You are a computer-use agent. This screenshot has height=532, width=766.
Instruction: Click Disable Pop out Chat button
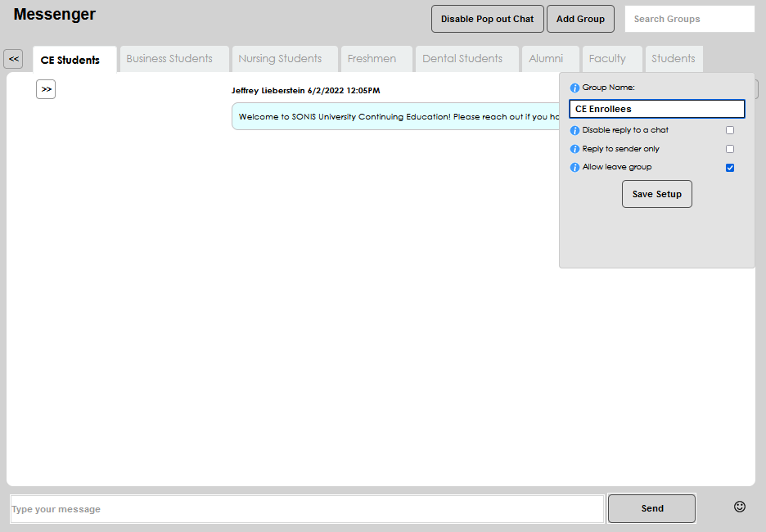click(488, 19)
